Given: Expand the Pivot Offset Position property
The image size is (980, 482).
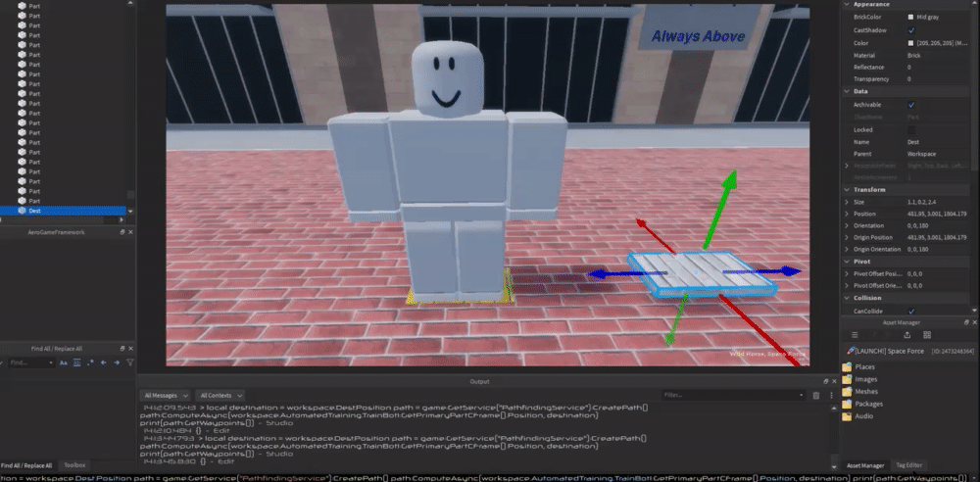Looking at the screenshot, I should (x=847, y=274).
